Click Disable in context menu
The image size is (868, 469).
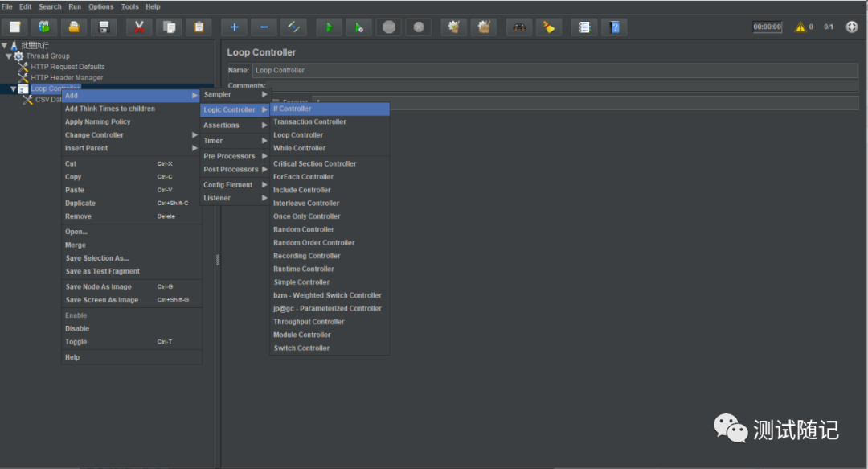coord(131,329)
